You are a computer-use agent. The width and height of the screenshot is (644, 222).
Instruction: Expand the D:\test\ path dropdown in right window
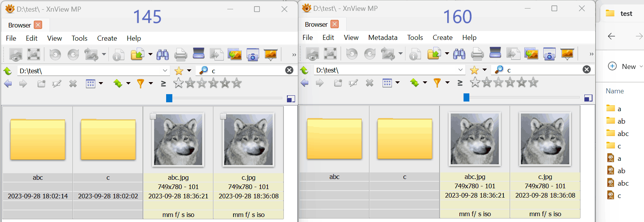pos(461,70)
